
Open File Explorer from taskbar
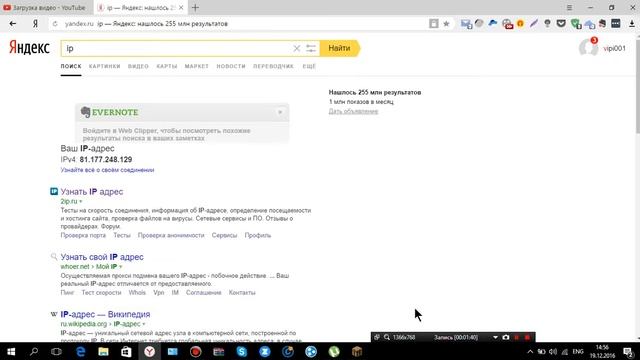pyautogui.click(x=103, y=351)
